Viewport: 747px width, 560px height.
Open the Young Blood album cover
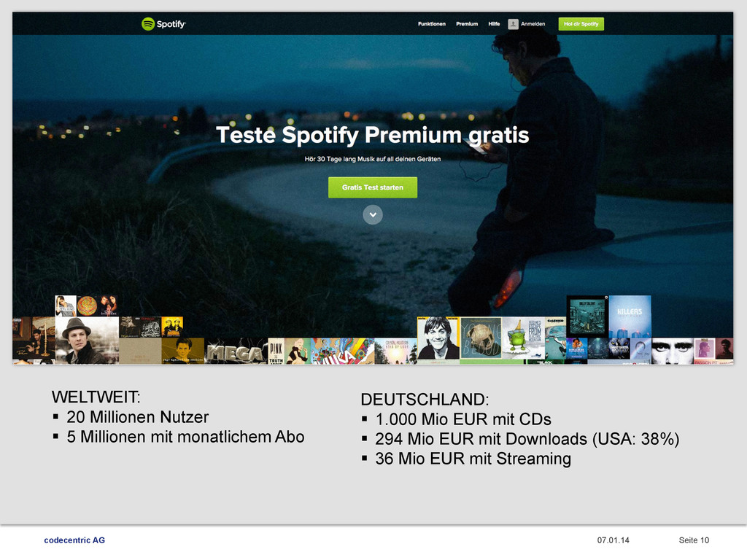481,338
